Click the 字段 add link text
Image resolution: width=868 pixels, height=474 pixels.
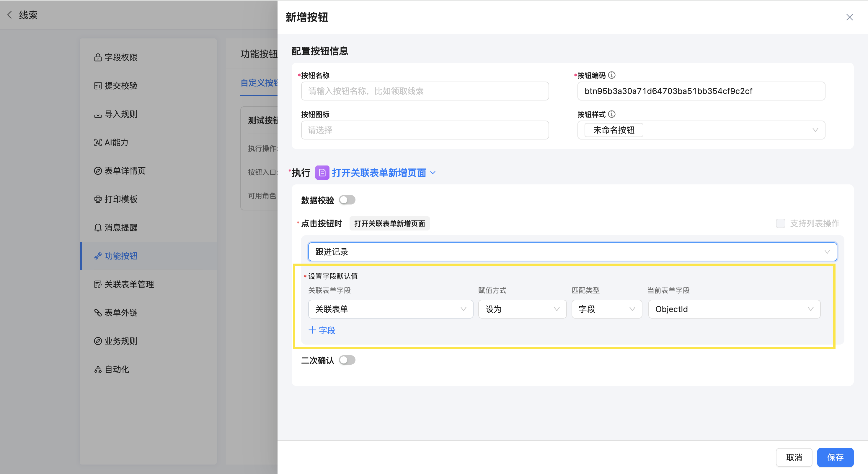(x=327, y=330)
